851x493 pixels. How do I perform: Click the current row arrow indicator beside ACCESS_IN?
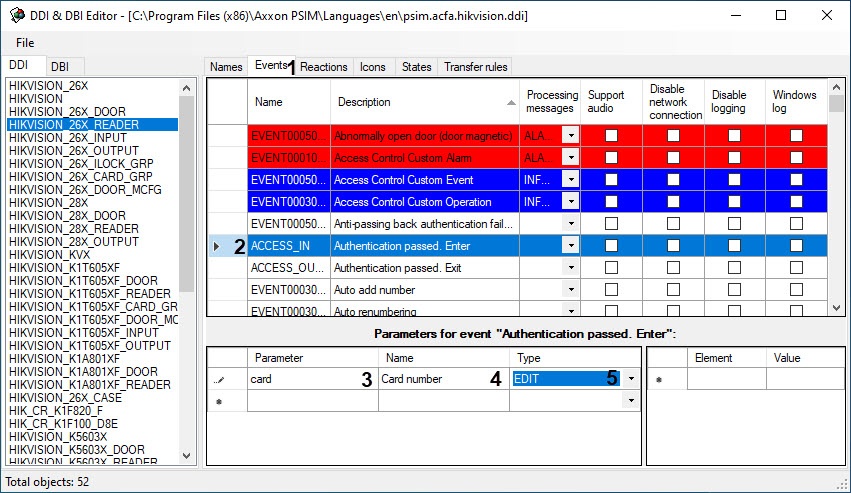[x=217, y=246]
